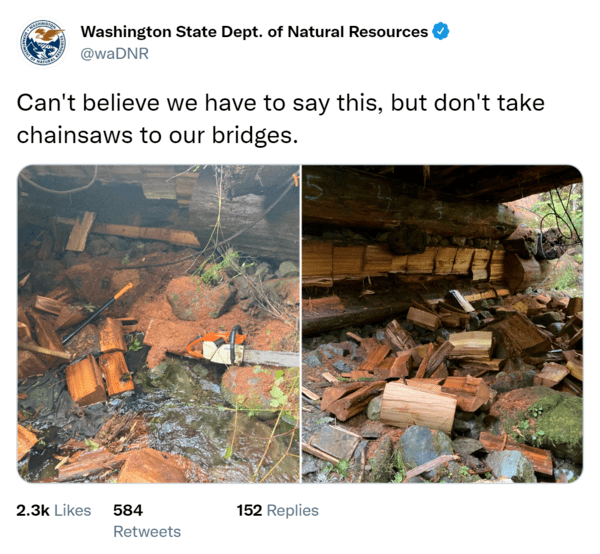The height and width of the screenshot is (554, 600).
Task: Click the word Replies next to 152
Action: click(x=293, y=510)
